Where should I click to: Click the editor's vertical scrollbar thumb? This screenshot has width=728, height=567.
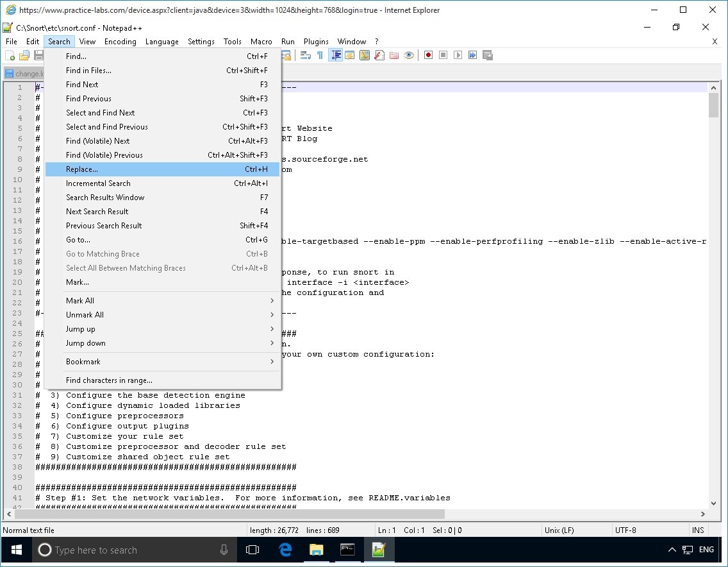(x=713, y=105)
